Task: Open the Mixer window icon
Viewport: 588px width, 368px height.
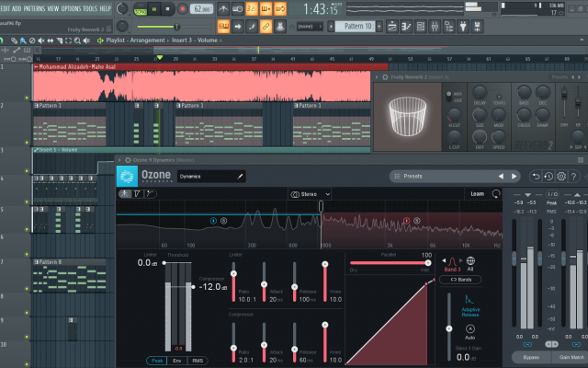Action: [x=435, y=27]
